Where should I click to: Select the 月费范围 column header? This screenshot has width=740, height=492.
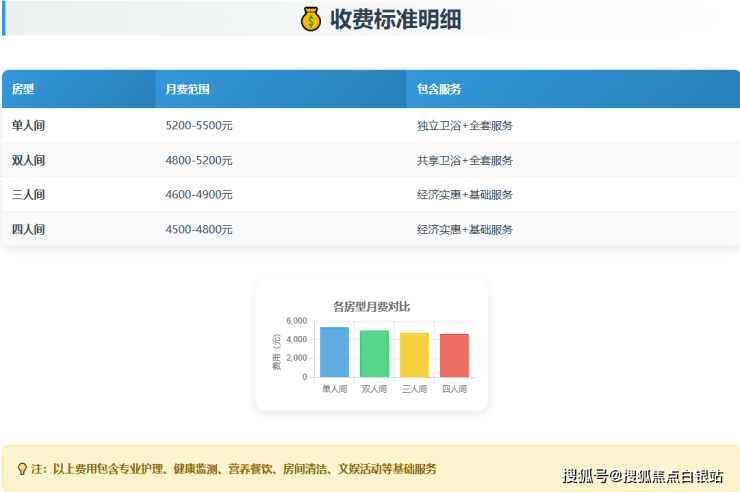click(187, 90)
